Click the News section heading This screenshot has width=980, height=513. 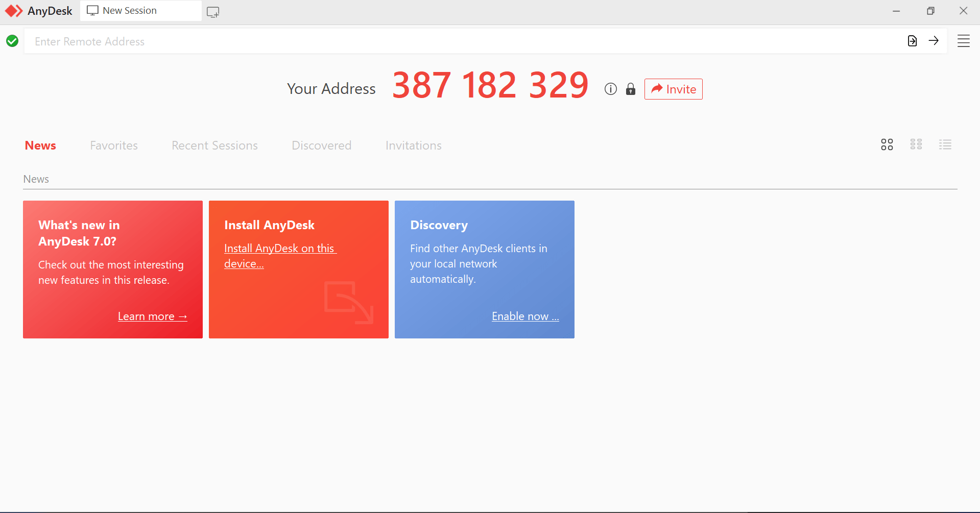coord(36,179)
